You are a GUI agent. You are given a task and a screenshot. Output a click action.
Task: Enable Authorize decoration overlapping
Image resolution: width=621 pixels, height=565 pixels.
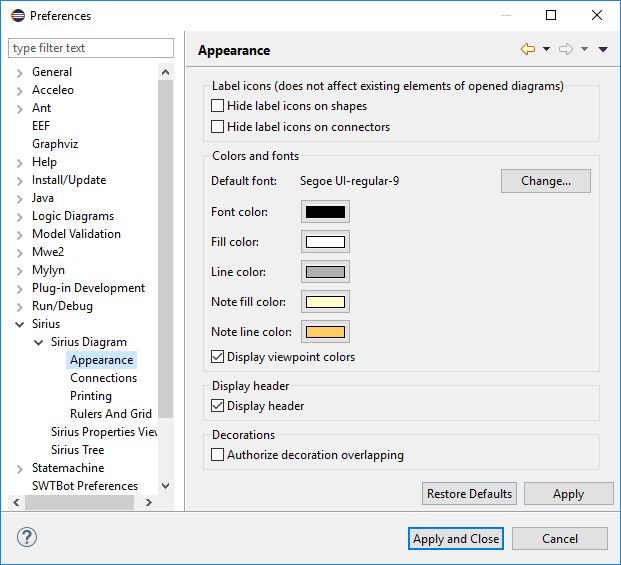point(218,455)
